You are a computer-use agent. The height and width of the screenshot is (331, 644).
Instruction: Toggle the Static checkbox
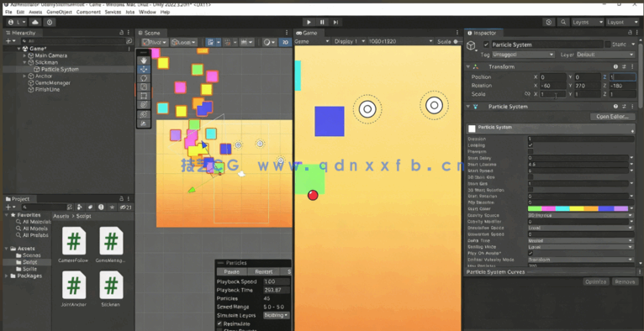pyautogui.click(x=608, y=45)
